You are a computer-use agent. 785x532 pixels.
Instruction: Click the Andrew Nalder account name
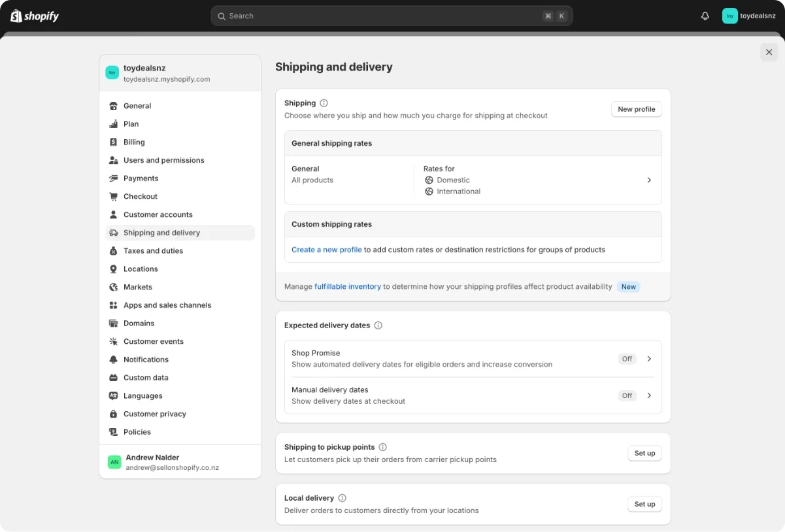152,457
